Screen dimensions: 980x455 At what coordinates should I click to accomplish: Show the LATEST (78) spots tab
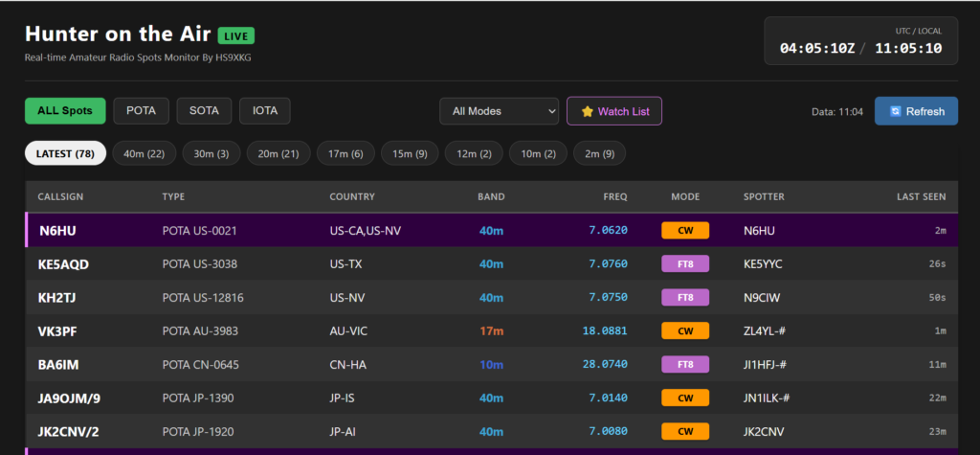65,153
